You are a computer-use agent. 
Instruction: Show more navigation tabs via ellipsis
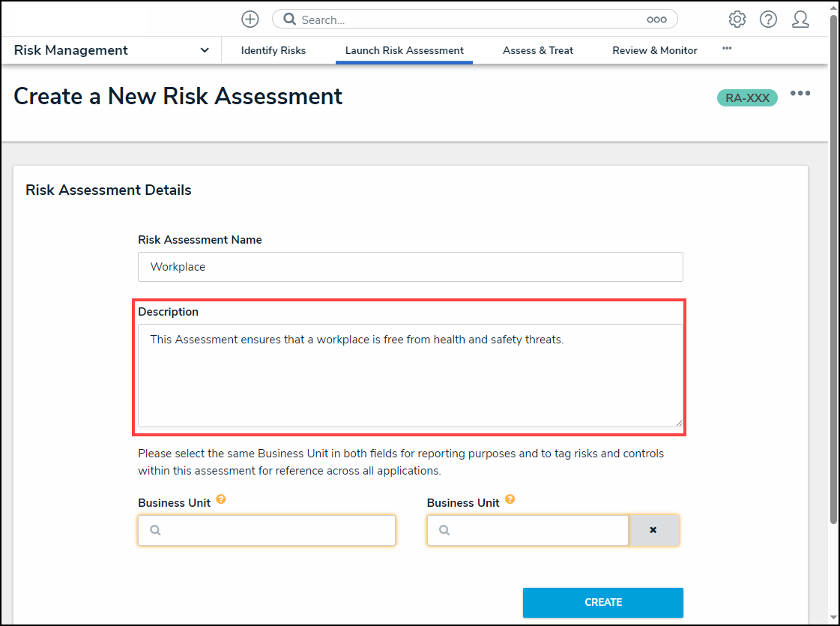727,48
